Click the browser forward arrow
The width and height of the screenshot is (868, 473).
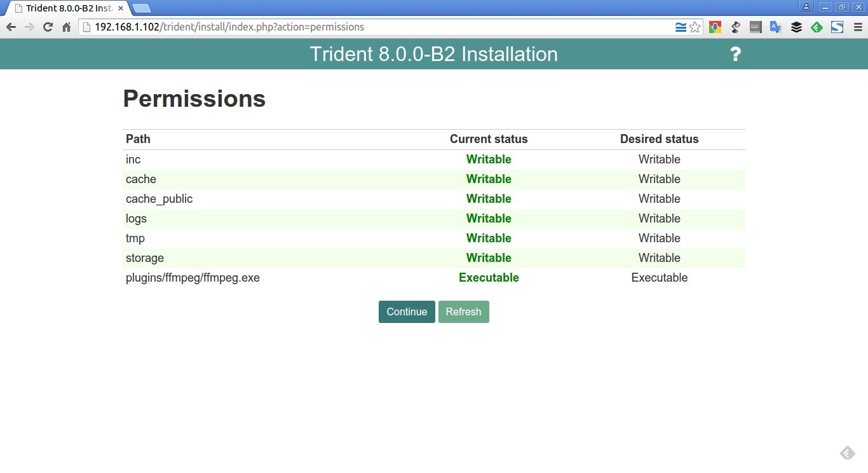click(x=29, y=27)
